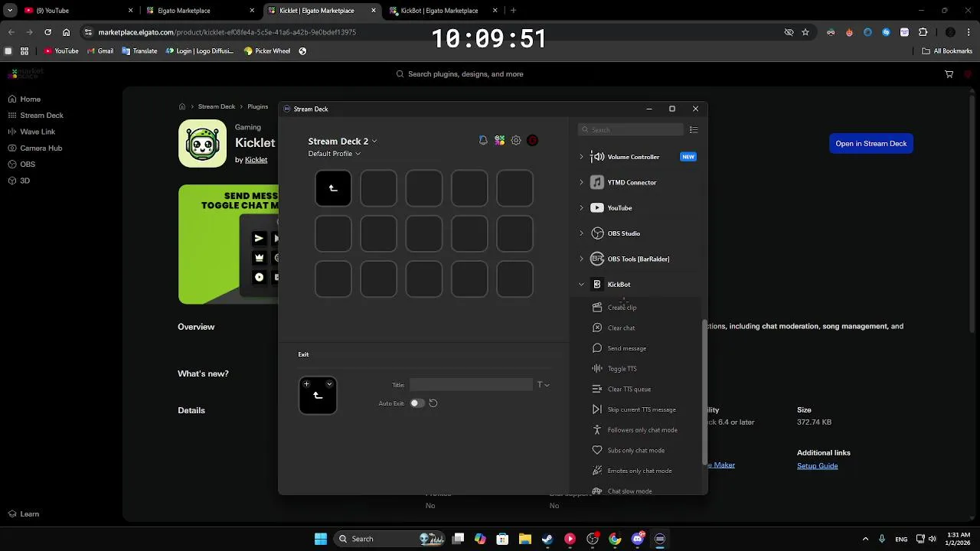The image size is (980, 551).
Task: Select the Toggle TTS waveform icon
Action: coord(597,369)
